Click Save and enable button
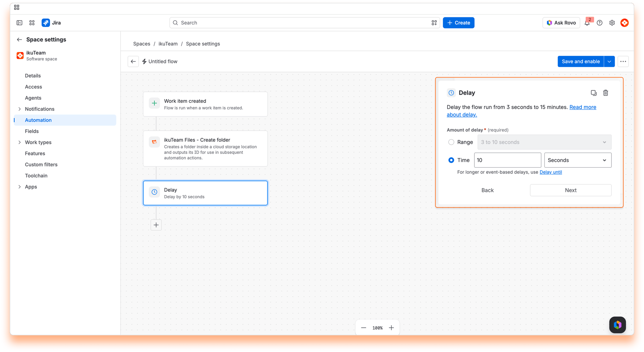 pyautogui.click(x=581, y=61)
